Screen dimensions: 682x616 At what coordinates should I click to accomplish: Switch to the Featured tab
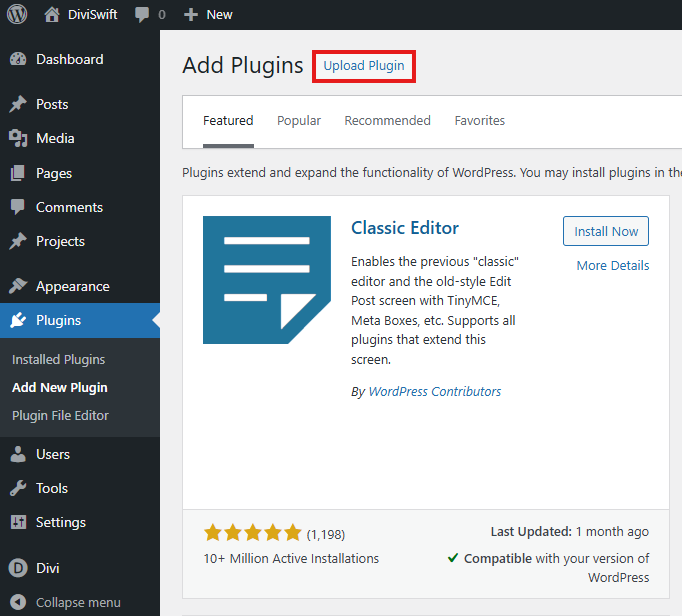pos(228,121)
